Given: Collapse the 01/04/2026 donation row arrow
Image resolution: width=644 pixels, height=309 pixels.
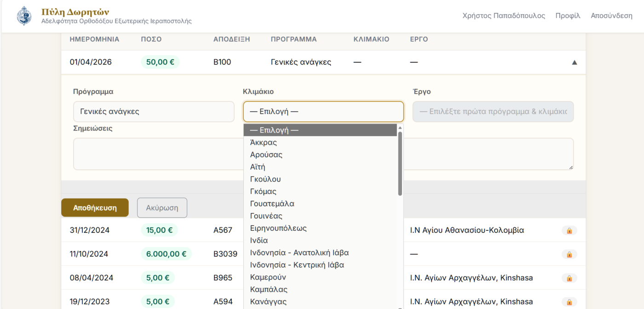Looking at the screenshot, I should (x=574, y=63).
